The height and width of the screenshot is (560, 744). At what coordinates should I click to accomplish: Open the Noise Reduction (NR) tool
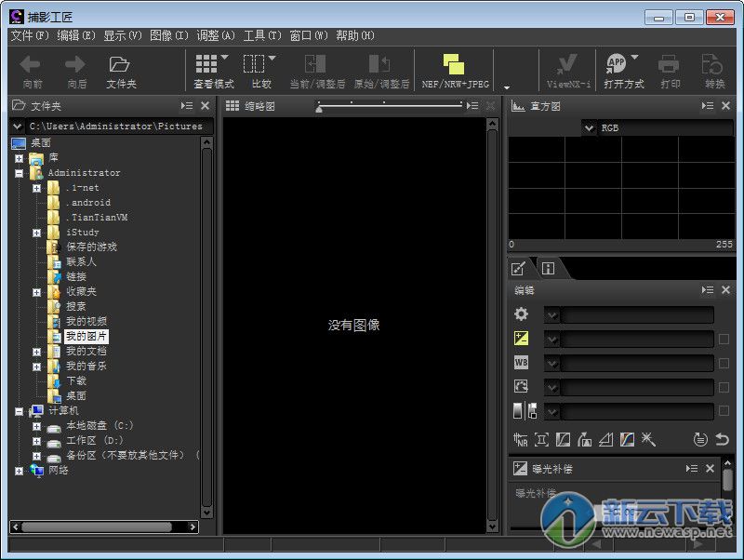[x=521, y=439]
